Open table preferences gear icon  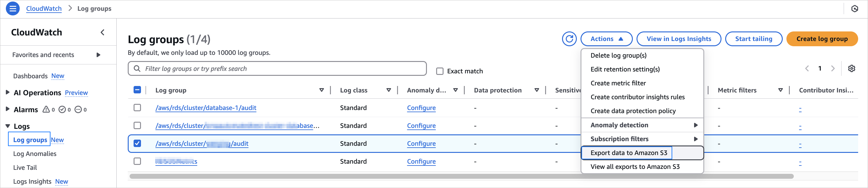pos(851,68)
